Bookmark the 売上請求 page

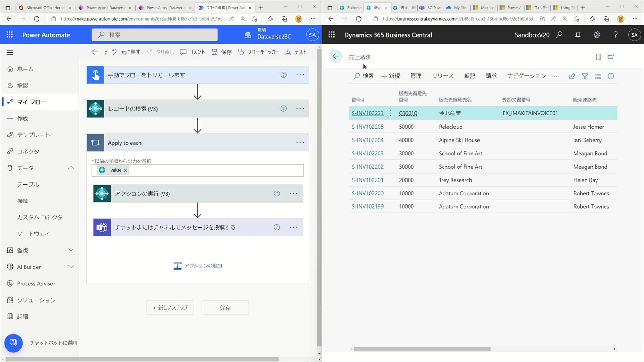pos(598,57)
